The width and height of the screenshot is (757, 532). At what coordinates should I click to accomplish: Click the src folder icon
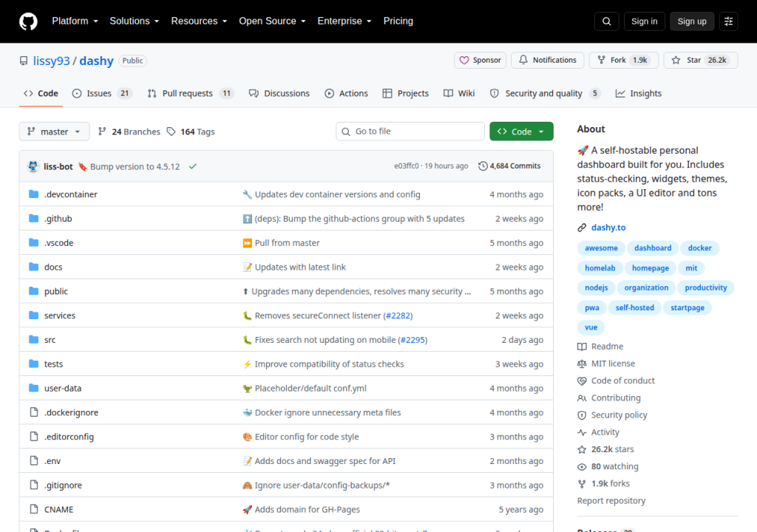pyautogui.click(x=34, y=339)
